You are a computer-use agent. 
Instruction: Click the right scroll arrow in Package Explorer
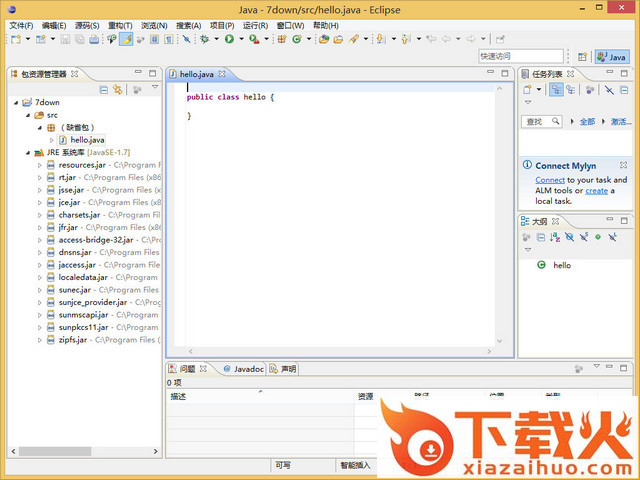[x=156, y=451]
